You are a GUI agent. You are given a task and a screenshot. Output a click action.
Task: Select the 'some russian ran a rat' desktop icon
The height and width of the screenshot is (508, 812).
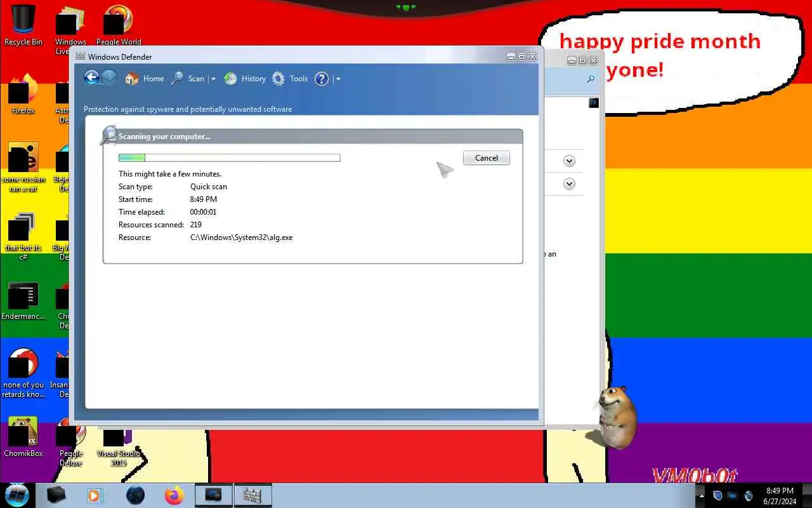coord(23,167)
